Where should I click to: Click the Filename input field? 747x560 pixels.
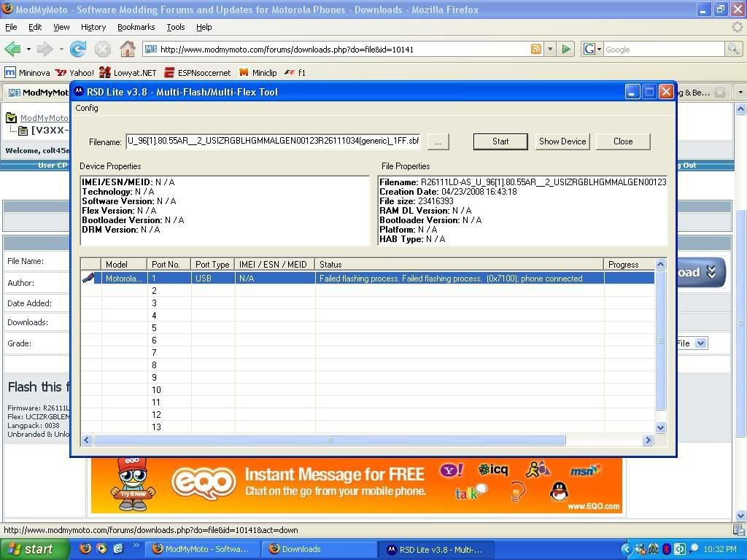[x=273, y=141]
